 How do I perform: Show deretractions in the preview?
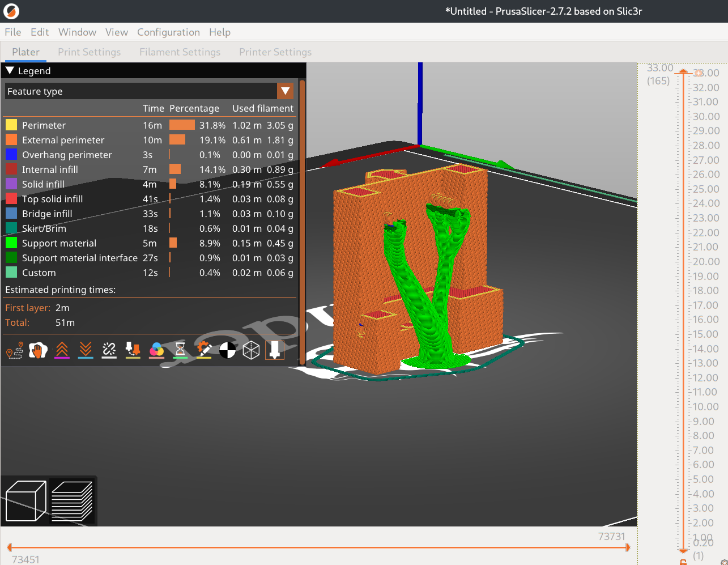86,350
